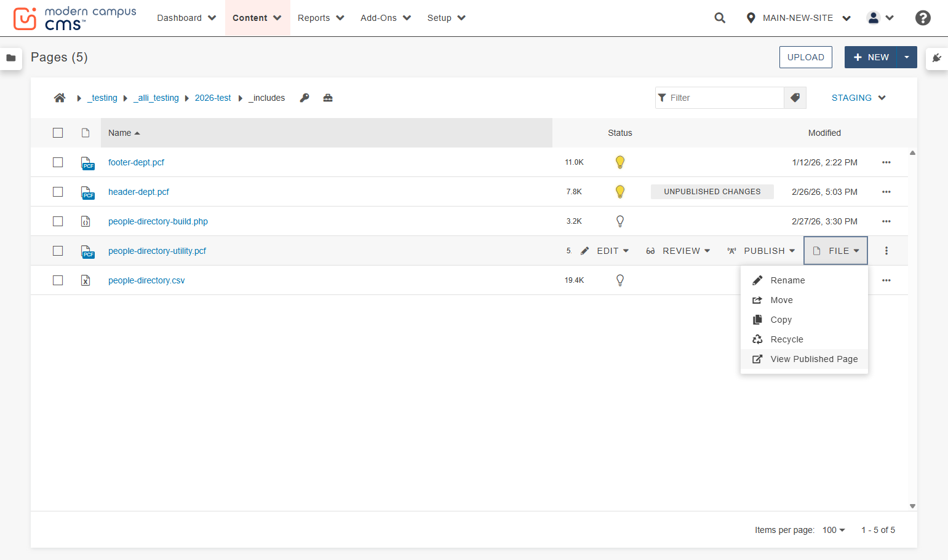Viewport: 948px width, 560px height.
Task: Open more actions for people-directory-build.php
Action: coord(886,221)
